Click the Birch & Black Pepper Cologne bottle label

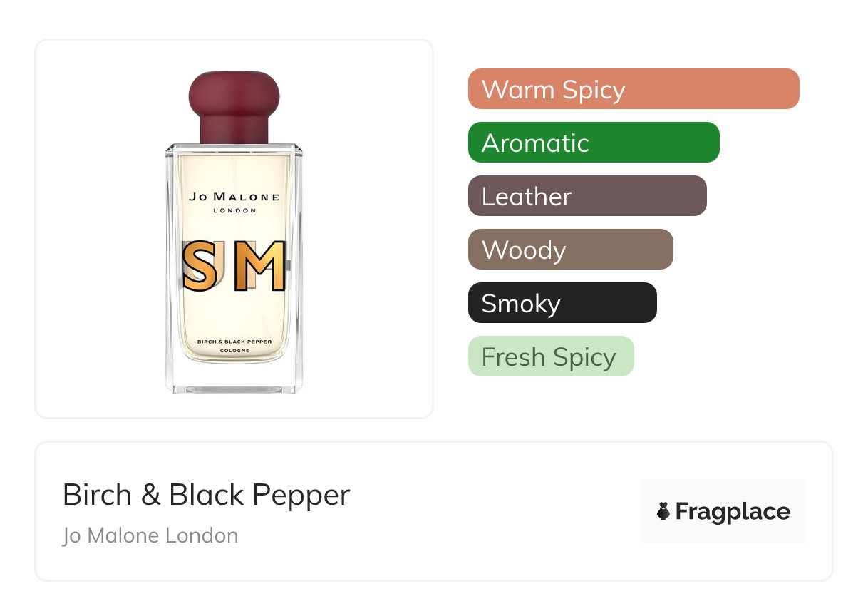[x=234, y=345]
